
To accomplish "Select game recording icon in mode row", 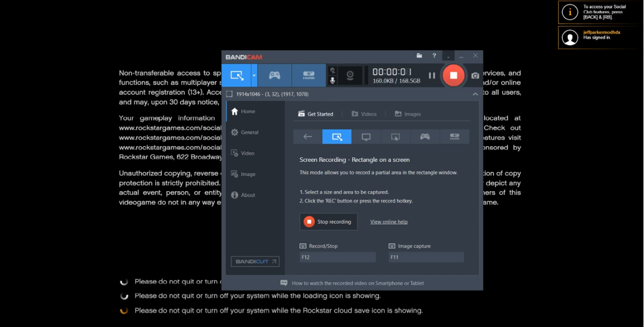I will (x=424, y=136).
